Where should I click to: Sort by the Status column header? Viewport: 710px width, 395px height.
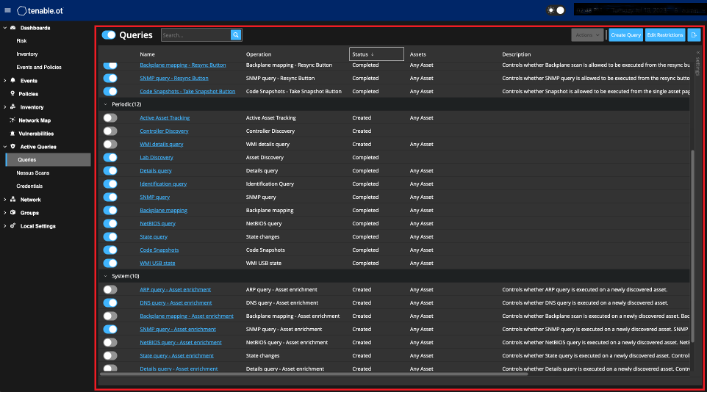376,54
